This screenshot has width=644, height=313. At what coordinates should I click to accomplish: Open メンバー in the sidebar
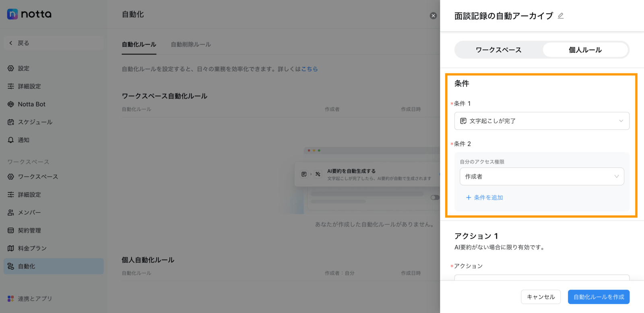tap(54, 212)
